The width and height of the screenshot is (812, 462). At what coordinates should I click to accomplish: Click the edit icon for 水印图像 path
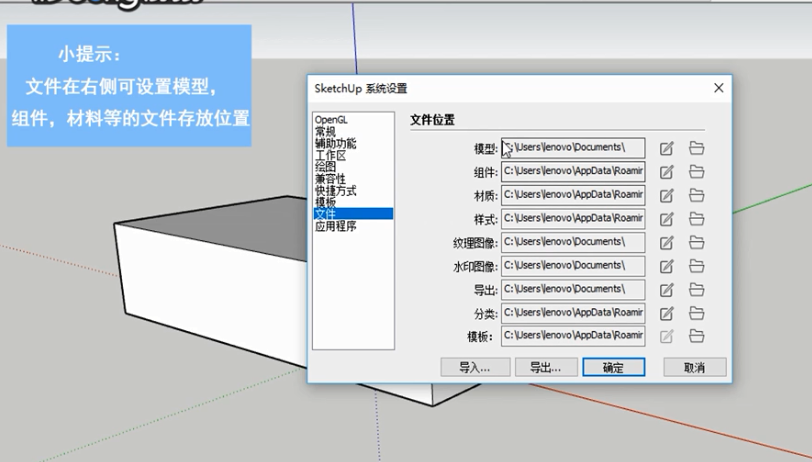(x=666, y=266)
